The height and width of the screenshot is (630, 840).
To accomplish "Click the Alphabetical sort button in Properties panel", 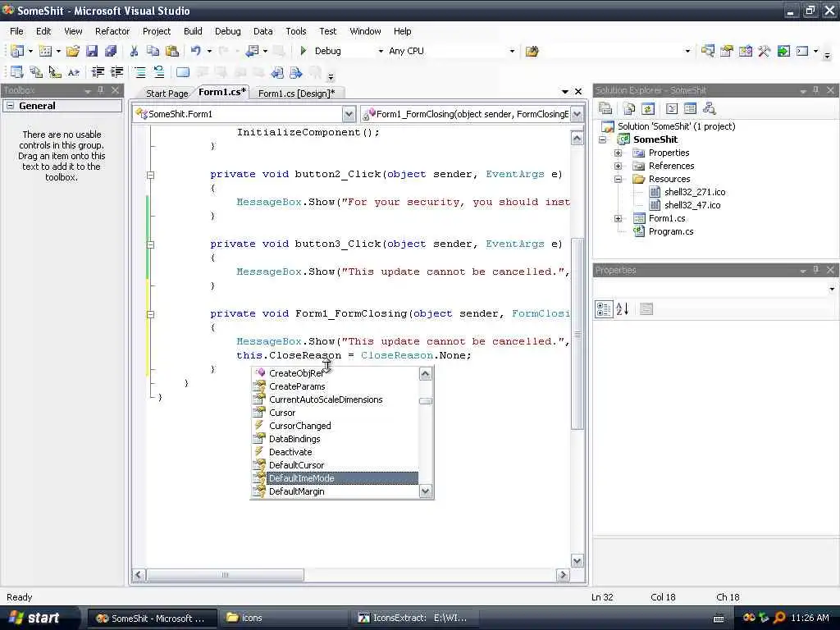I will (622, 308).
